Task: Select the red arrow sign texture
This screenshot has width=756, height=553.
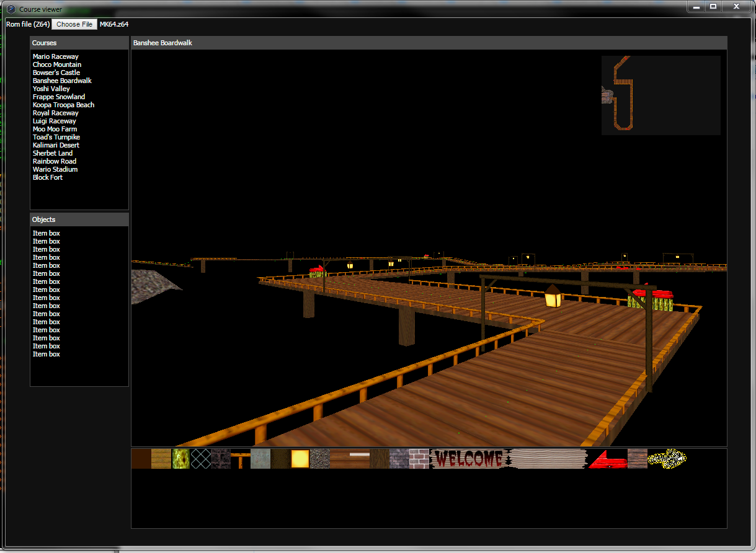Action: [607, 459]
